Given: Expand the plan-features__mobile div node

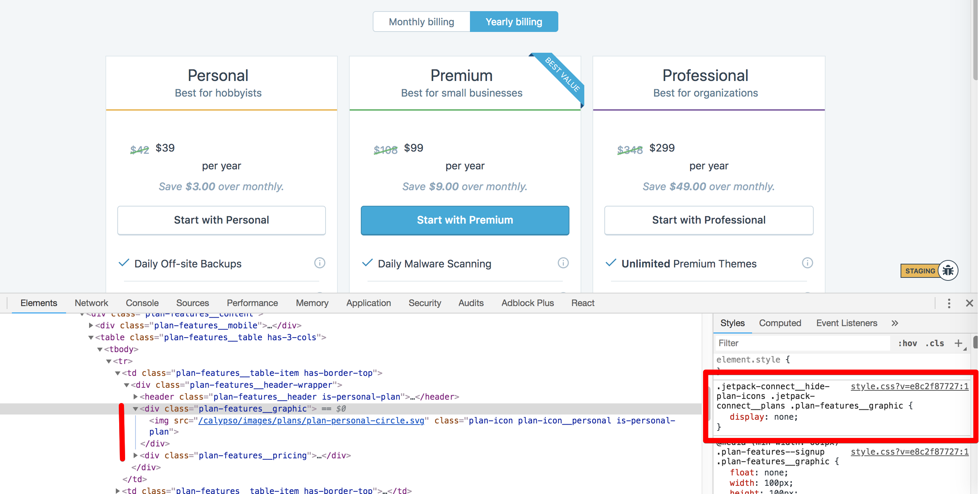Looking at the screenshot, I should [x=91, y=325].
